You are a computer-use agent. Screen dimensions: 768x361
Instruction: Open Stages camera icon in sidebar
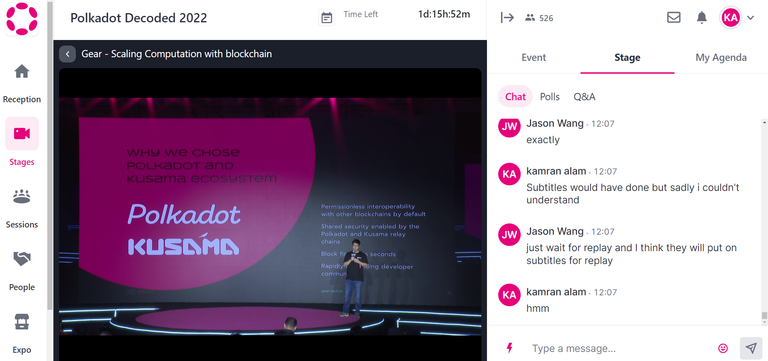[22, 133]
